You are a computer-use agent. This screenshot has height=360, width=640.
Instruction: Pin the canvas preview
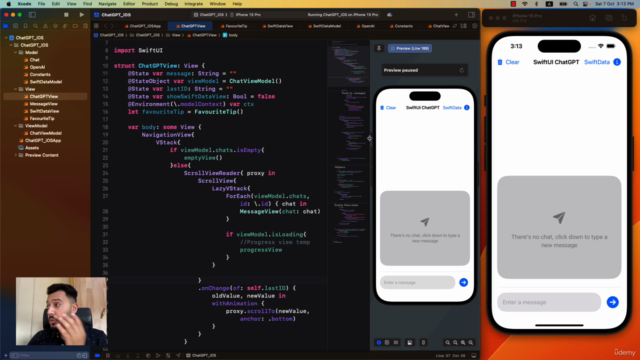click(x=379, y=48)
